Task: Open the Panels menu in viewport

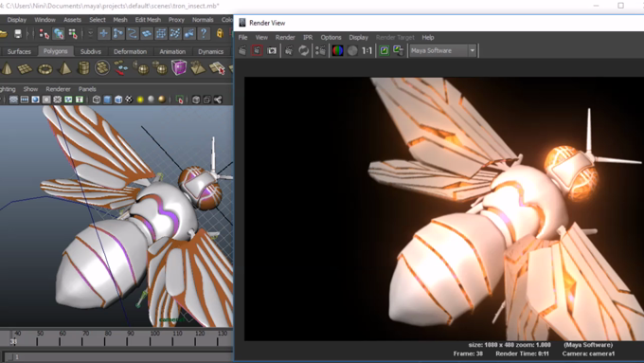Action: click(x=87, y=89)
